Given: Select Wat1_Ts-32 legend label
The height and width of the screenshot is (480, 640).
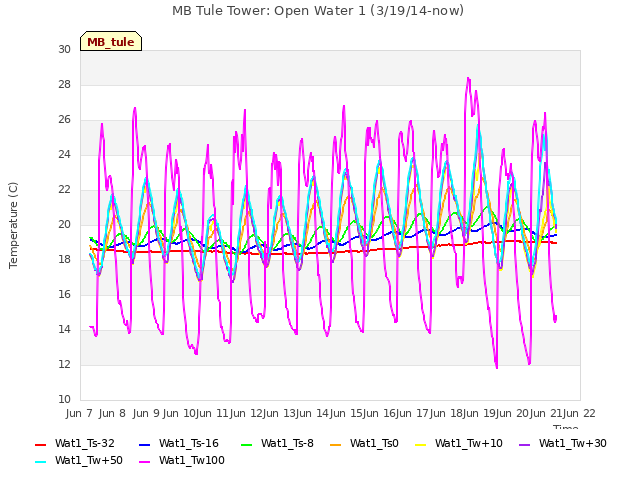Looking at the screenshot, I should [85, 443].
